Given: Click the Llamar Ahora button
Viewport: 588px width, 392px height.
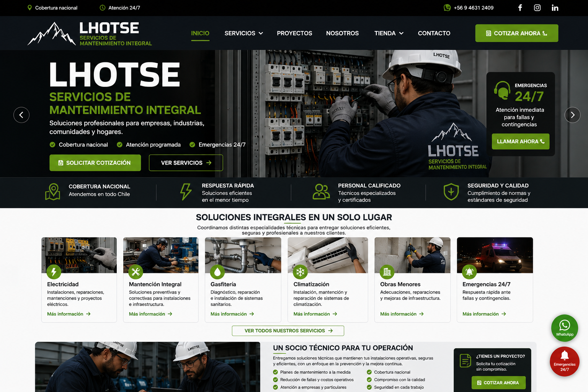Looking at the screenshot, I should tap(521, 141).
